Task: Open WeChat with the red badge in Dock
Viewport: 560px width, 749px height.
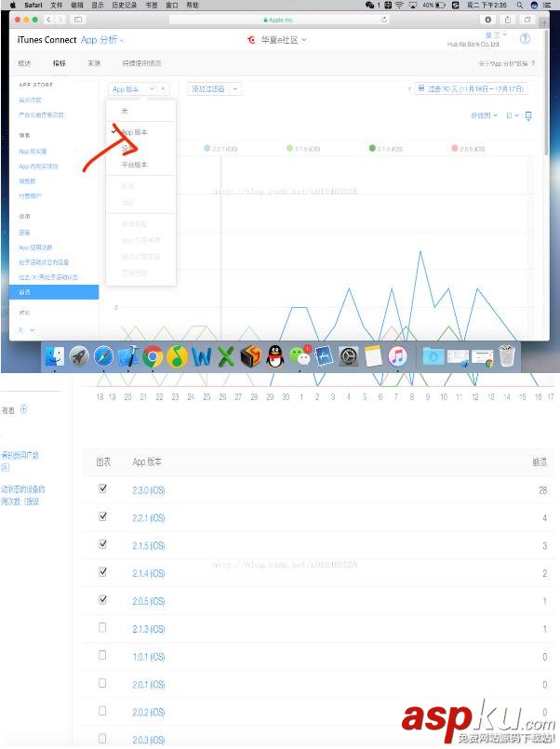Action: [x=300, y=356]
